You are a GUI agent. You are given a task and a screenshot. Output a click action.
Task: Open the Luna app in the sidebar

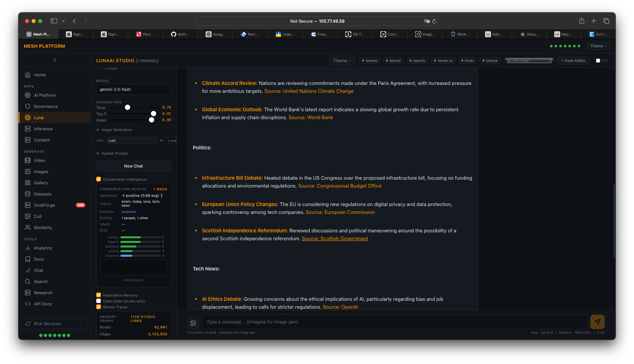coord(39,117)
